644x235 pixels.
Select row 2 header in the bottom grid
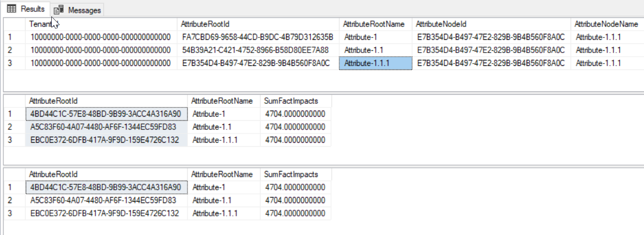pyautogui.click(x=15, y=200)
